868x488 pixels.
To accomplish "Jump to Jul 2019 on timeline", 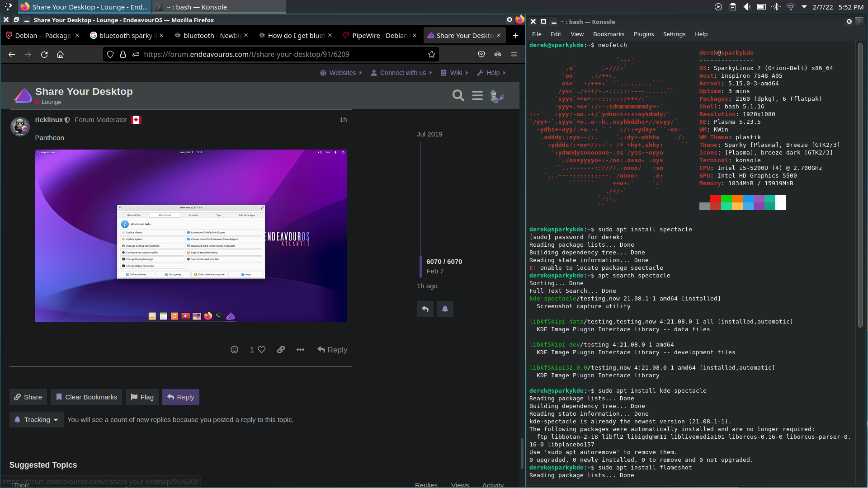I will 429,134.
